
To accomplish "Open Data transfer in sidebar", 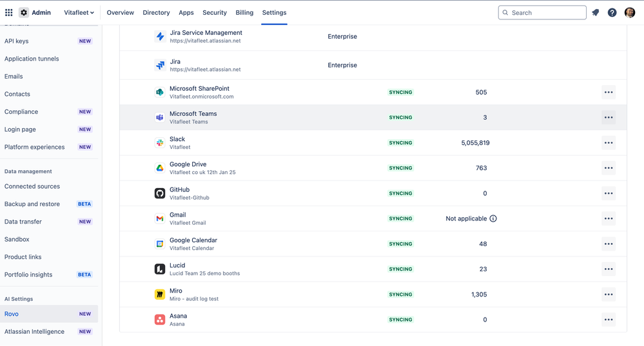I will click(x=49, y=222).
